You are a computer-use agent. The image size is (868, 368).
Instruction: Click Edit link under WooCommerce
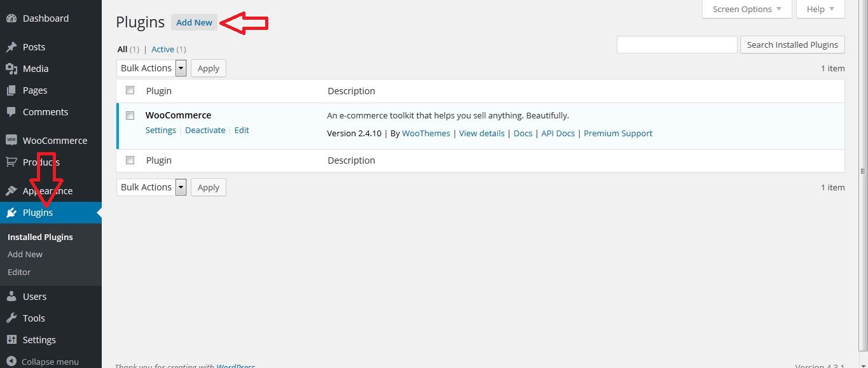point(242,130)
